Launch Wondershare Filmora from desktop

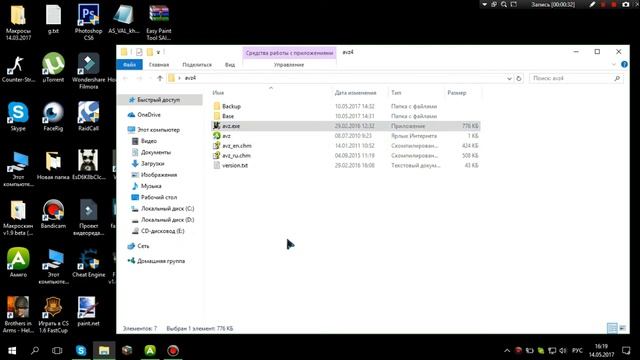88,70
